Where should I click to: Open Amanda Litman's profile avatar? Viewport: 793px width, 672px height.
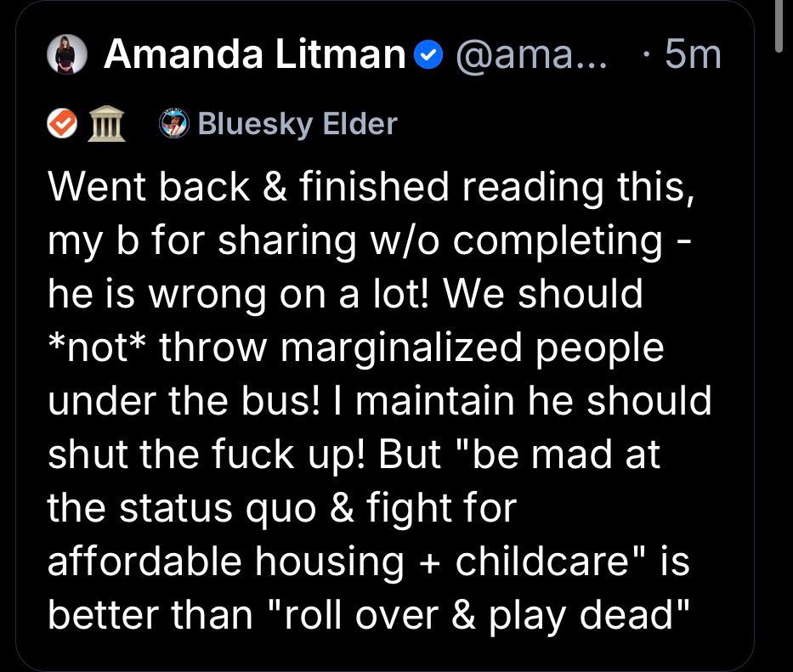point(65,54)
